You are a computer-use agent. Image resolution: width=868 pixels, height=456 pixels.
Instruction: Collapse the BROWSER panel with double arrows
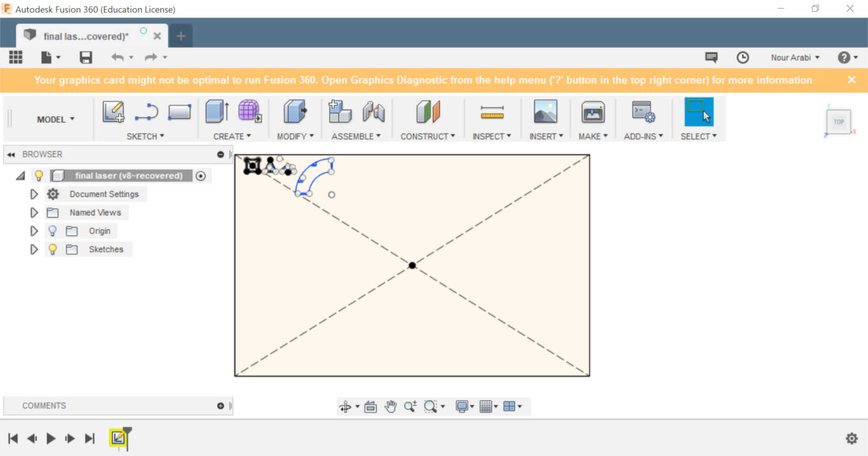[x=11, y=155]
